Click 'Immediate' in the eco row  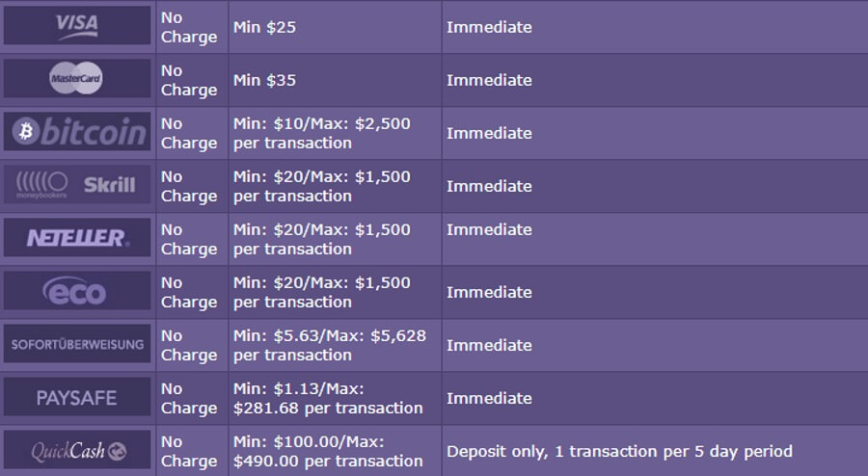tap(489, 293)
